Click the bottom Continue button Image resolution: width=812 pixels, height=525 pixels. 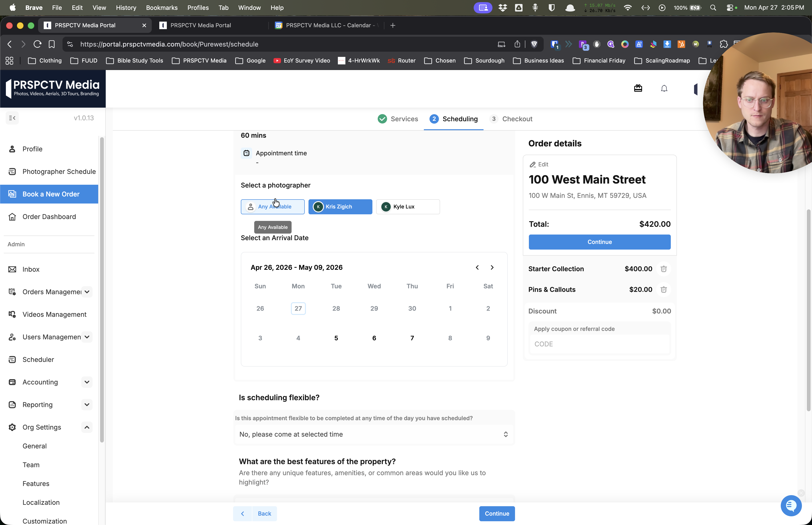pos(497,514)
